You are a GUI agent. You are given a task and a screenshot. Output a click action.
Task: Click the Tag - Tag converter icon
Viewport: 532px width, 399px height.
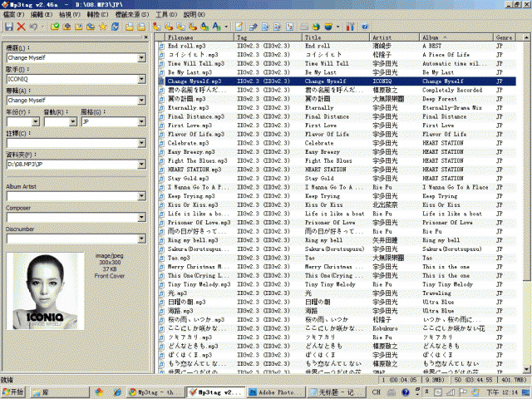tap(204, 27)
